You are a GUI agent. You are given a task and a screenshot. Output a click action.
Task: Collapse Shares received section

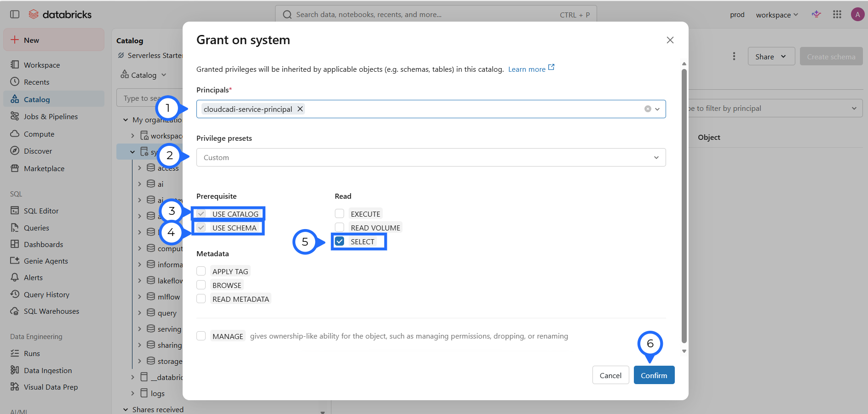pos(126,409)
